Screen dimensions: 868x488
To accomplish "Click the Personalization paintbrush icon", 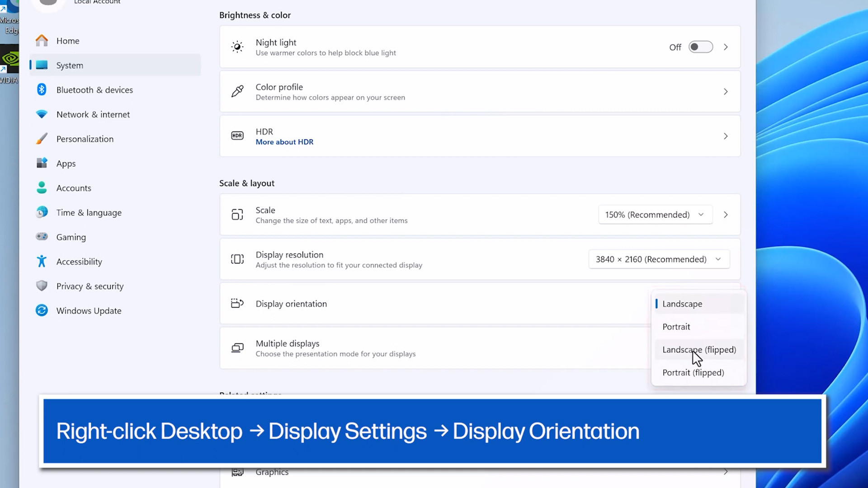I will point(42,139).
